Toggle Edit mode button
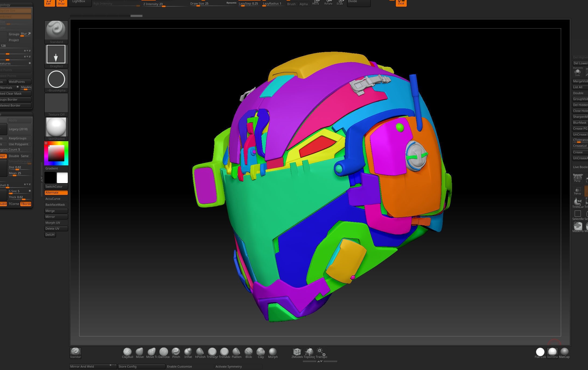Screen dimensions: 588x370 50,3
